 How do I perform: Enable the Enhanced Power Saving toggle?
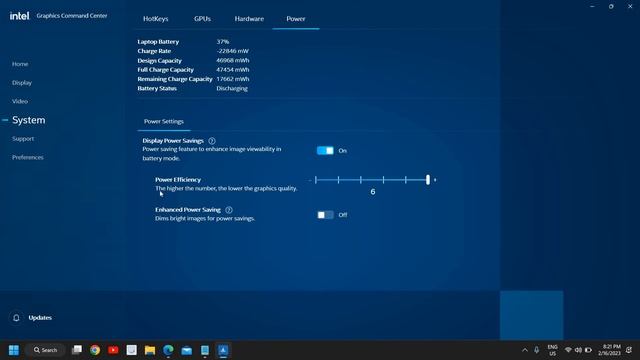point(325,215)
